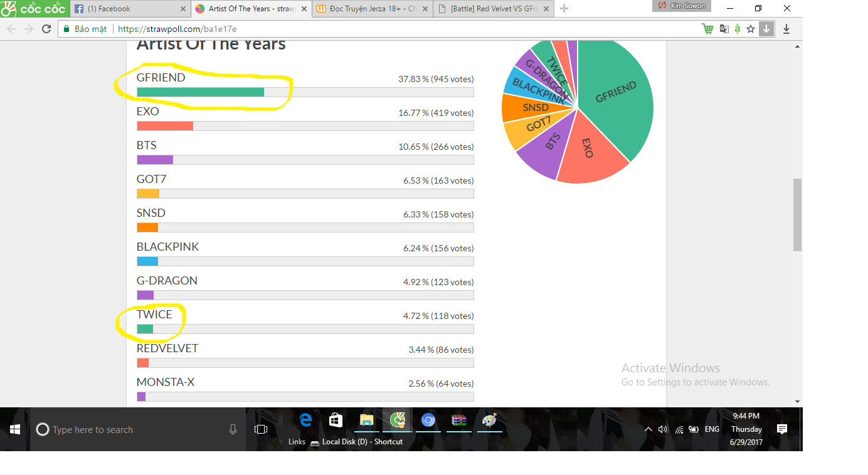The image size is (868, 475).
Task: Switch to the Facebook tab
Action: (130, 9)
